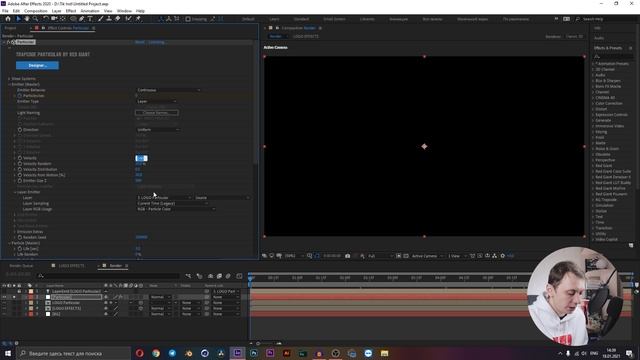Open the Animation menu
Screen dimensions: 640x360
[90, 11]
